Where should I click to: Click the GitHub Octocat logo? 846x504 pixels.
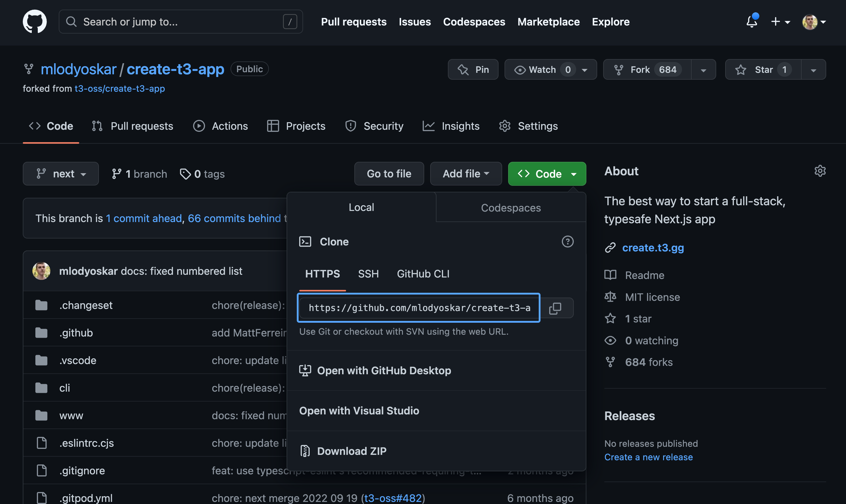coord(35,21)
